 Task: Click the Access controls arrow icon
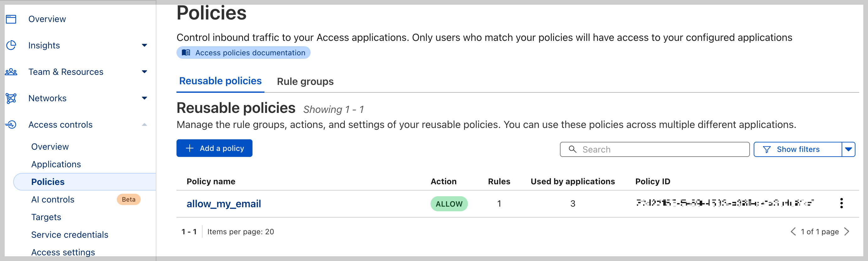(x=11, y=125)
